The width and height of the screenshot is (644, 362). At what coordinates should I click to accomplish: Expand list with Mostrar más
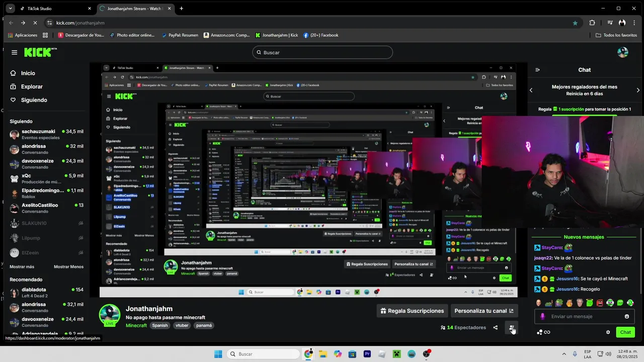[22, 266]
